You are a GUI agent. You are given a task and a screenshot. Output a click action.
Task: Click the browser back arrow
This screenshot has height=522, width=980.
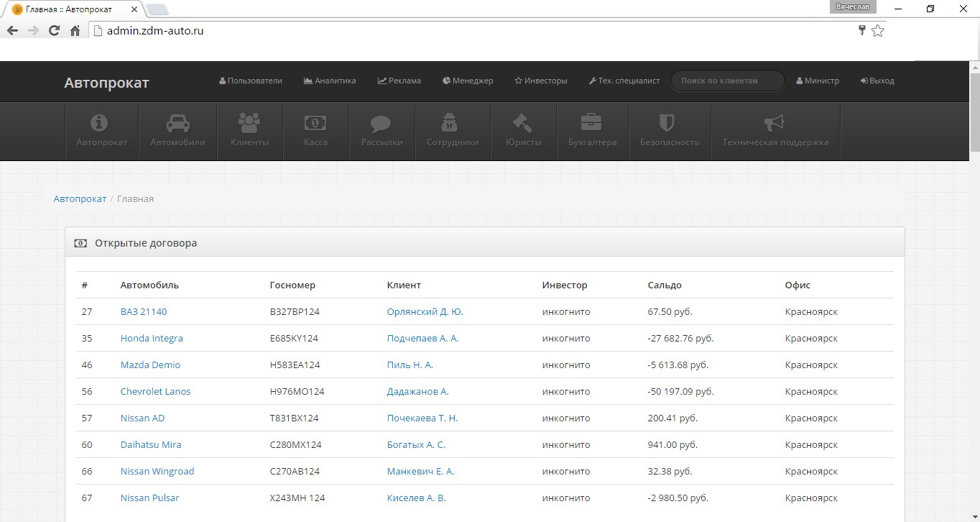pos(12,31)
